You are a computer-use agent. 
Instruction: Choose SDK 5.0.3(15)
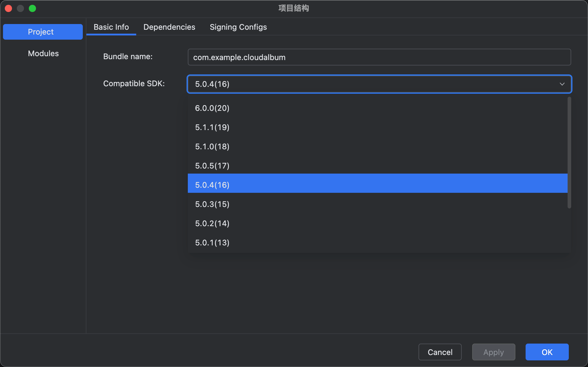[212, 204]
